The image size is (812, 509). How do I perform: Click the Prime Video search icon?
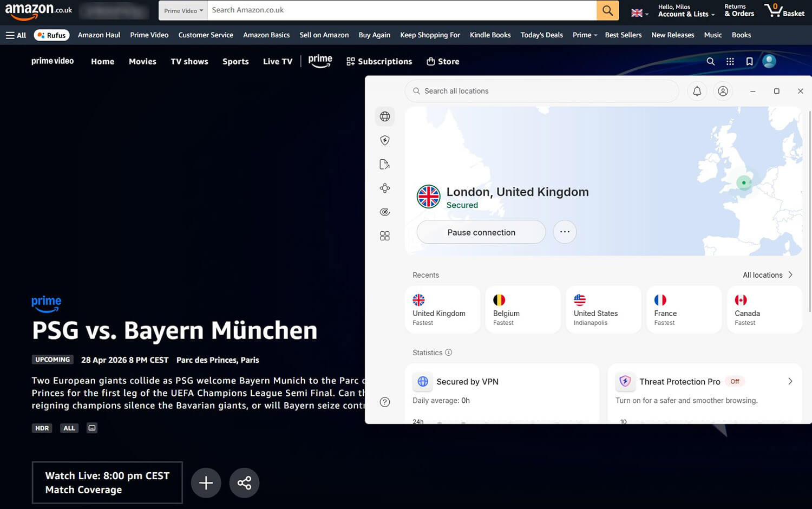pyautogui.click(x=711, y=61)
